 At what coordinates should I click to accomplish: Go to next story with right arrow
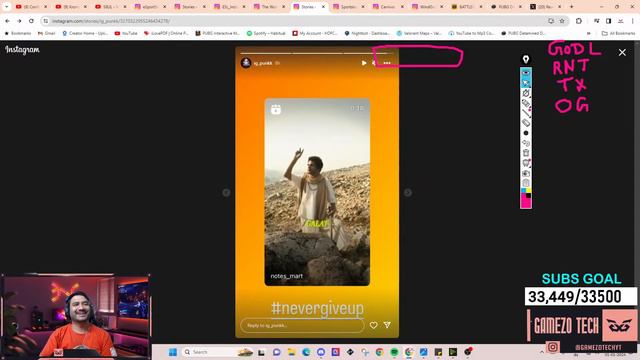point(408,193)
